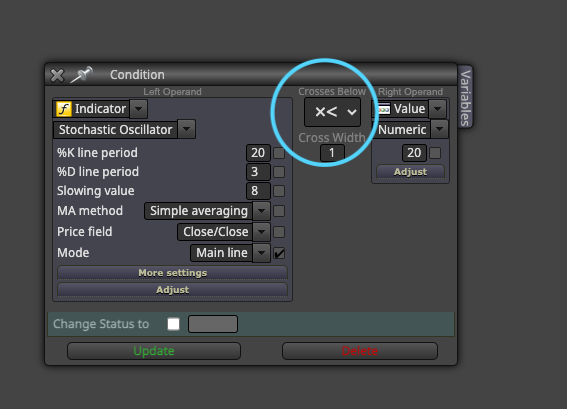567x409 pixels.
Task: Click the Cross Width input field
Action: [x=332, y=153]
